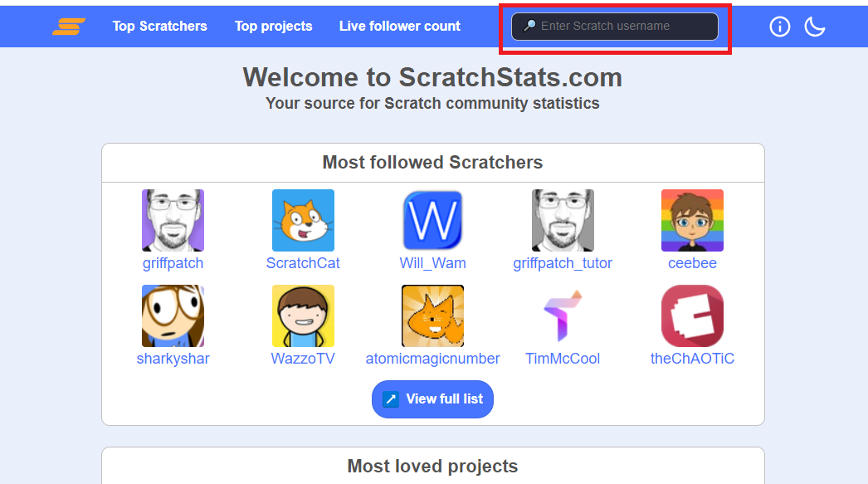Image resolution: width=868 pixels, height=484 pixels.
Task: Open Top Scratchers page
Action: pyautogui.click(x=160, y=27)
